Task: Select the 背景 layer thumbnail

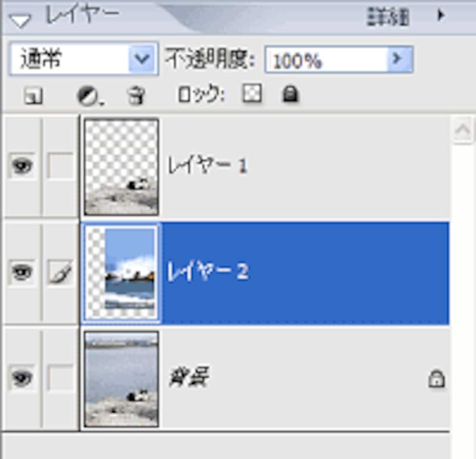Action: pyautogui.click(x=121, y=379)
